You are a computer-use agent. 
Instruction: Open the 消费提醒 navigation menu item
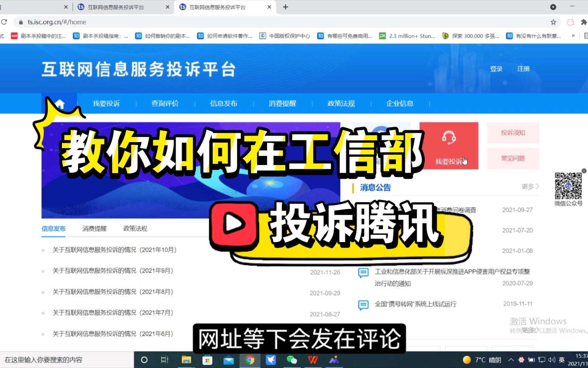(282, 104)
